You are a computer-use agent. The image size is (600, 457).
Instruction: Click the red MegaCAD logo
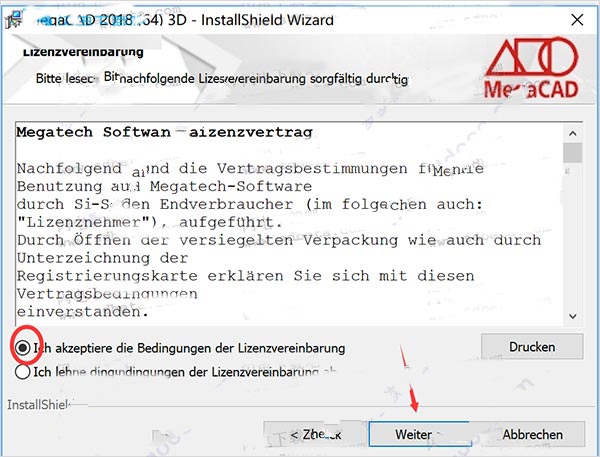coord(532,68)
